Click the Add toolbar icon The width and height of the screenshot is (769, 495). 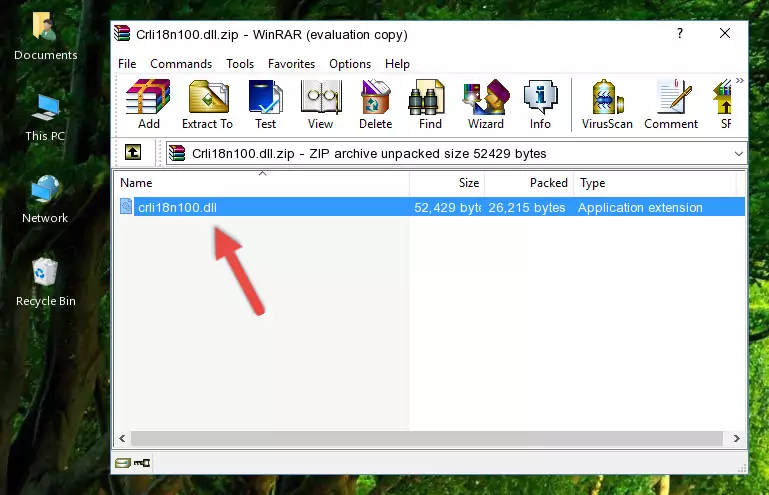(148, 104)
